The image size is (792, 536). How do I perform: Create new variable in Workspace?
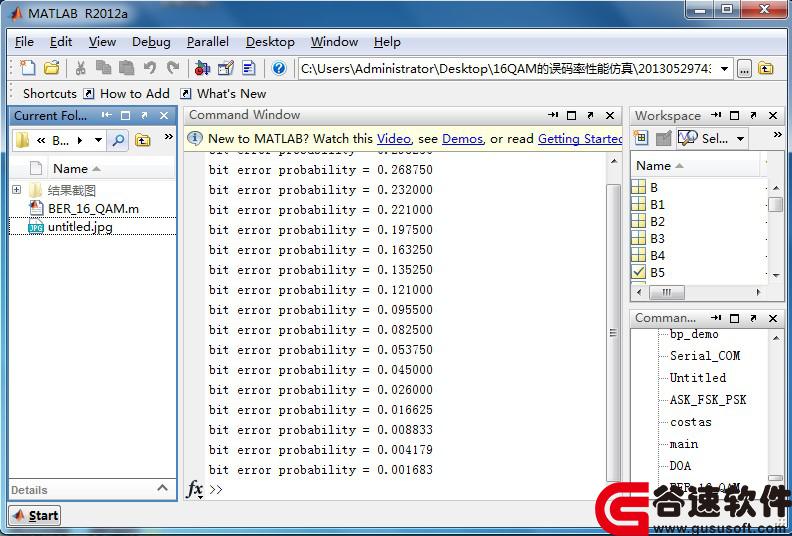[640, 137]
